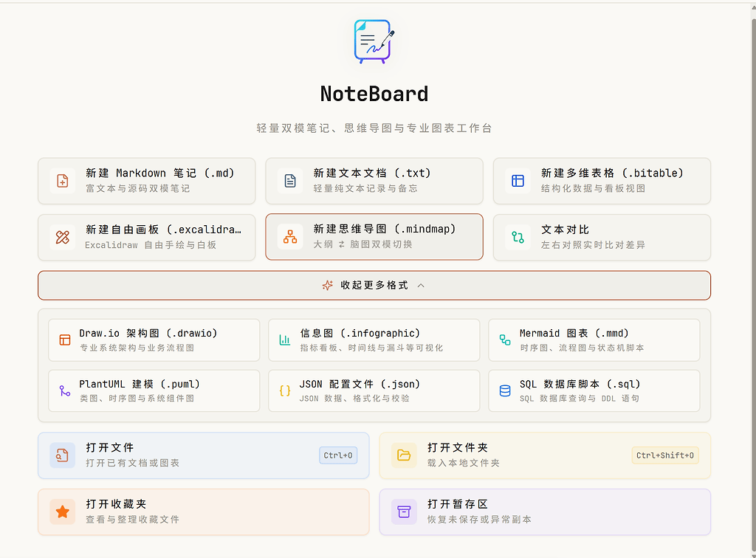The width and height of the screenshot is (756, 558).
Task: Click the text SQL 数据库查询与 DDL 语句
Action: coord(580,399)
